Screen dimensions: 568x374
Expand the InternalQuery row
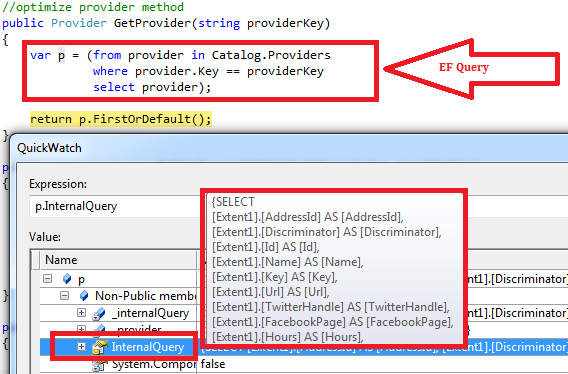pos(82,347)
